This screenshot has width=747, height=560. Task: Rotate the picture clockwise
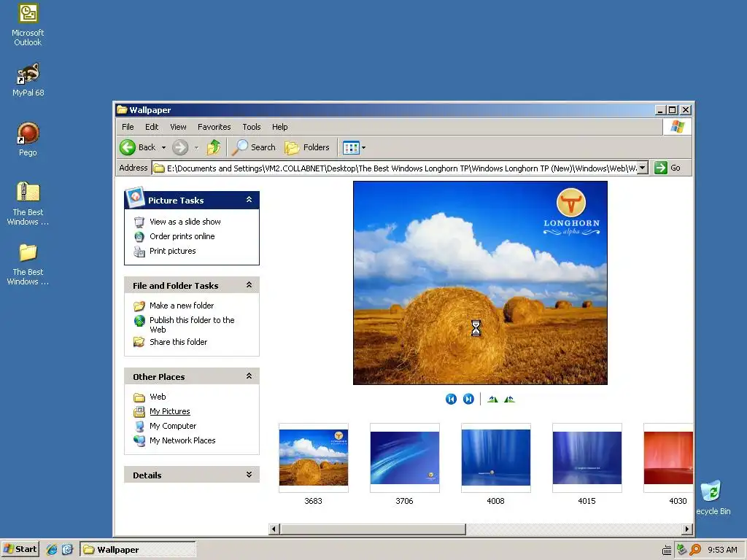pyautogui.click(x=492, y=399)
